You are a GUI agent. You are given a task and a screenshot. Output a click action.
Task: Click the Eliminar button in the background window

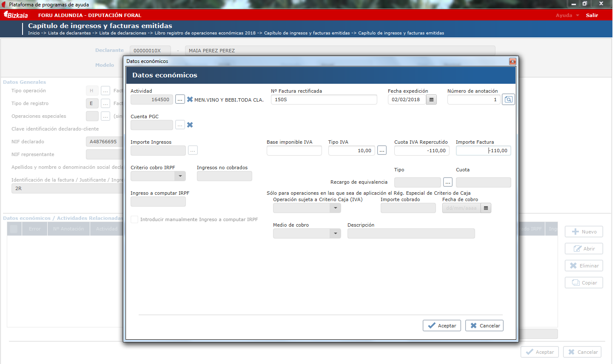[x=584, y=266]
